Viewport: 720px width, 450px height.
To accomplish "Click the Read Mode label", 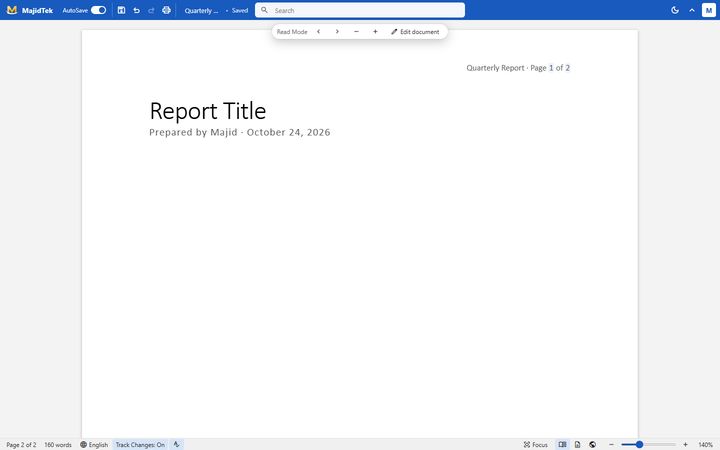I will [x=292, y=32].
